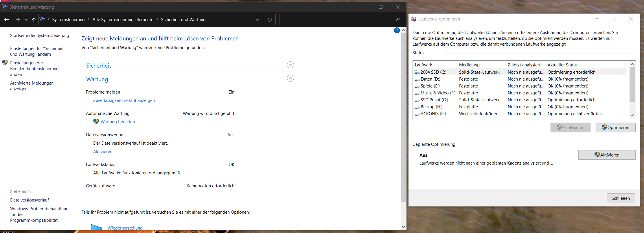The width and height of the screenshot is (644, 233).
Task: Click the drive icon of Backup (H:)
Action: click(x=417, y=107)
